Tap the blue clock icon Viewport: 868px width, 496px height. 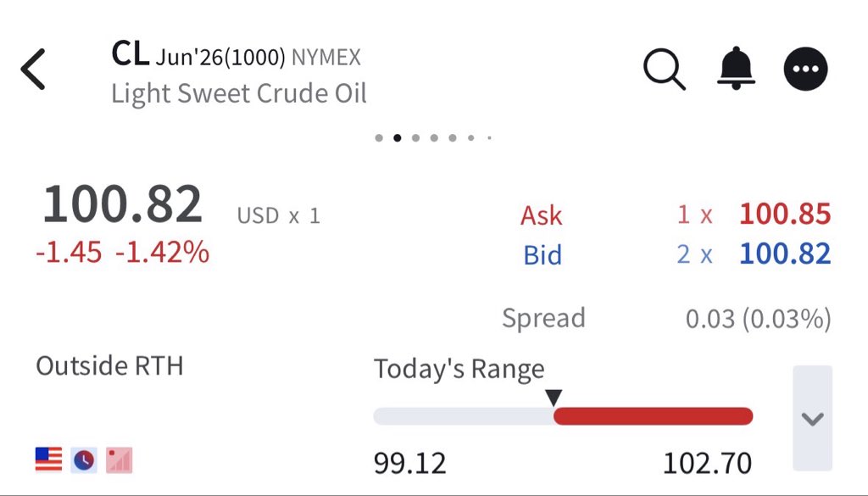(x=84, y=460)
